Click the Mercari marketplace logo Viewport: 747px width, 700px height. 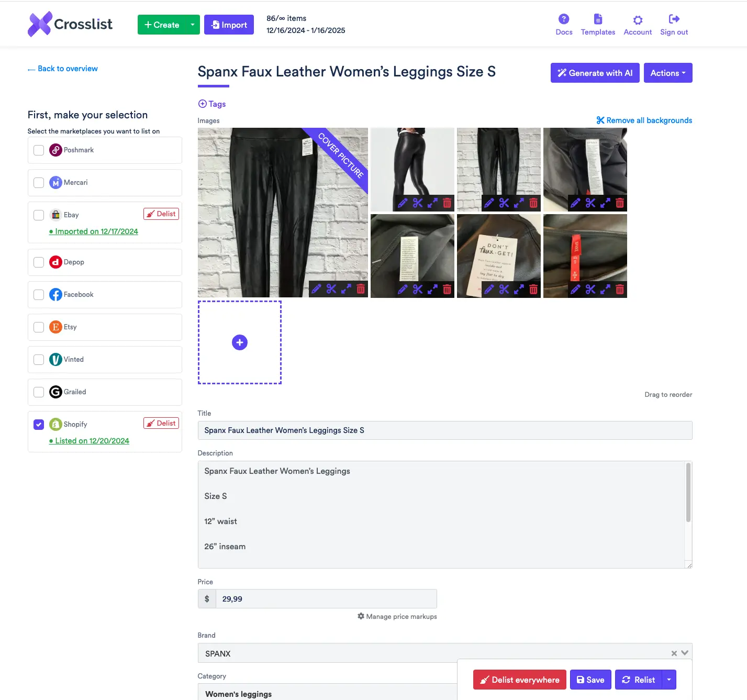(x=55, y=182)
